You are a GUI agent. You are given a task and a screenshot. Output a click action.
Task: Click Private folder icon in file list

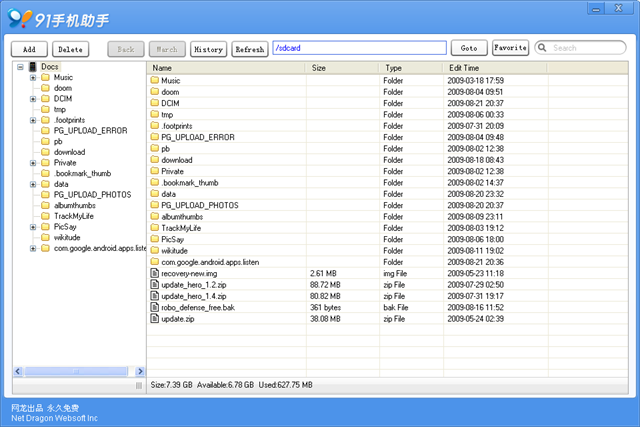[x=155, y=171]
